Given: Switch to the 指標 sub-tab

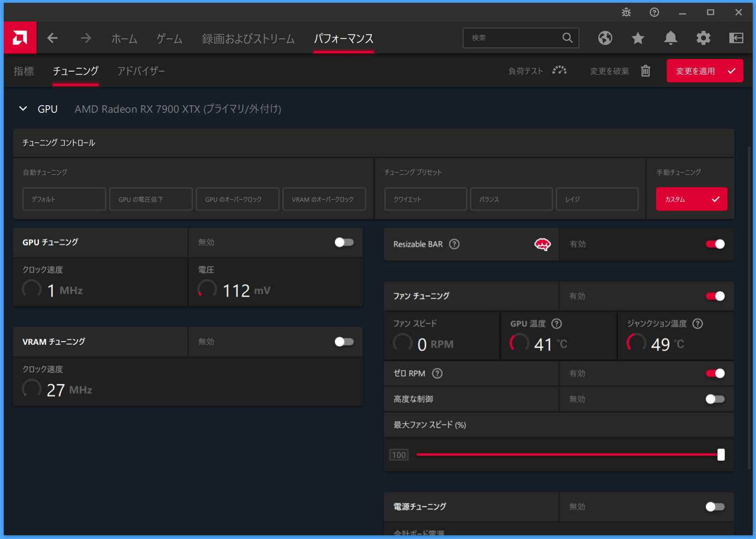Looking at the screenshot, I should 24,71.
